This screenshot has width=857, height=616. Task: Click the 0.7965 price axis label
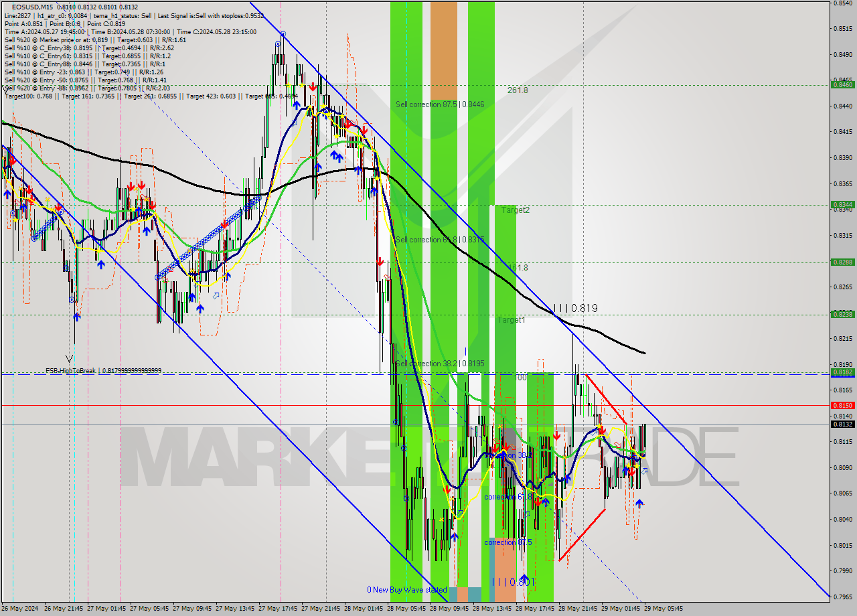point(842,597)
